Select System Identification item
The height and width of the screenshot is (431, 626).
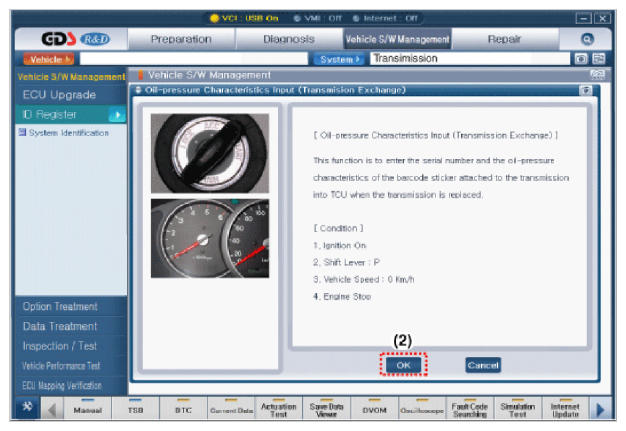(x=64, y=133)
